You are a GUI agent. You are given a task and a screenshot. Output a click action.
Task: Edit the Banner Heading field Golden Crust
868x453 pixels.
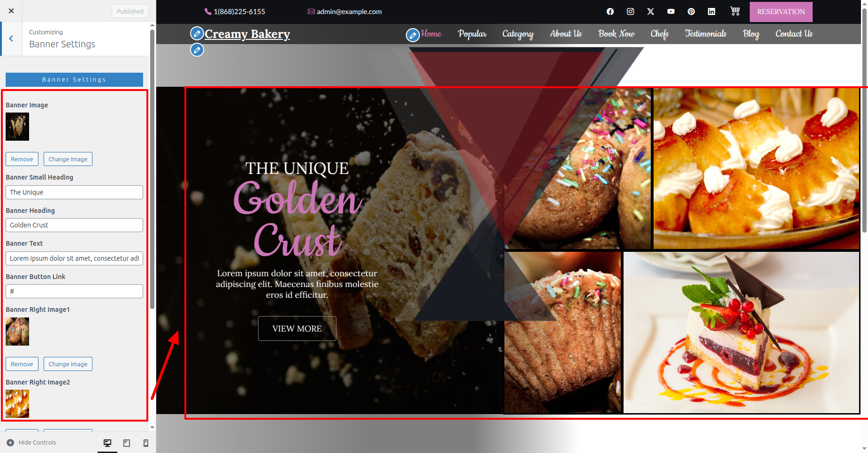(x=74, y=225)
